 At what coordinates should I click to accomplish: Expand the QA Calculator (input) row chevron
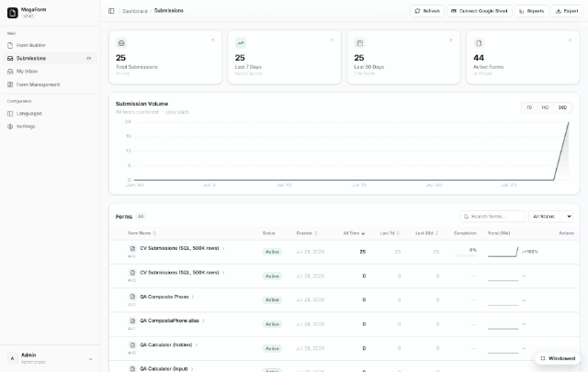pyautogui.click(x=192, y=369)
